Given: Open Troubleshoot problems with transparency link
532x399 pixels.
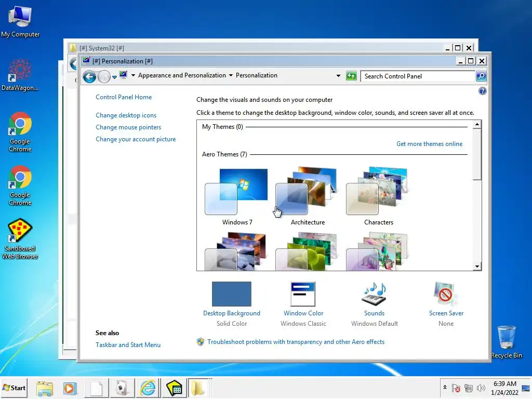Looking at the screenshot, I should [x=296, y=342].
